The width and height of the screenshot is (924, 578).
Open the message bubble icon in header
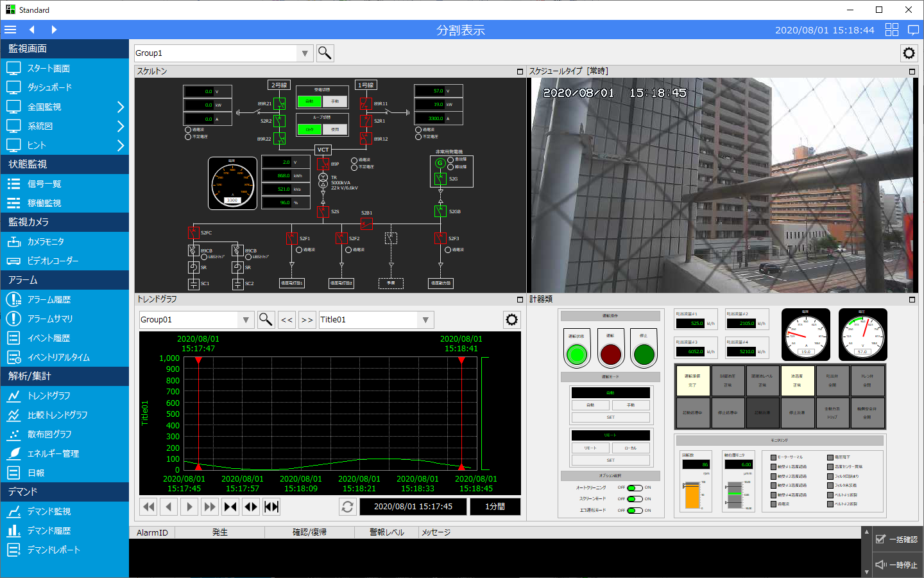click(914, 30)
